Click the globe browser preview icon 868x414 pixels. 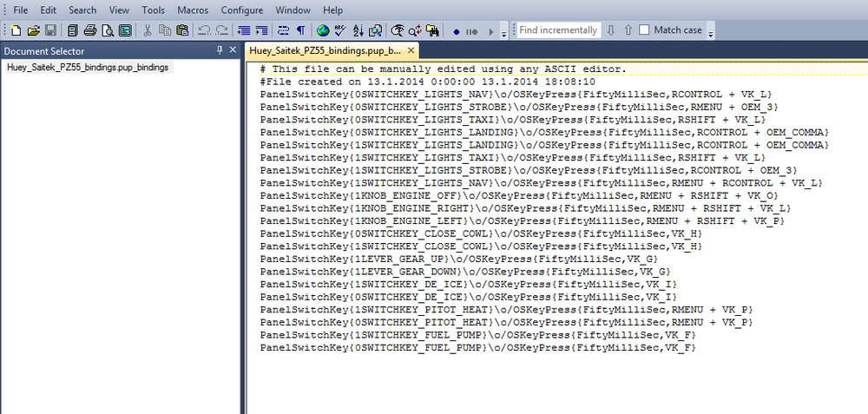(323, 30)
